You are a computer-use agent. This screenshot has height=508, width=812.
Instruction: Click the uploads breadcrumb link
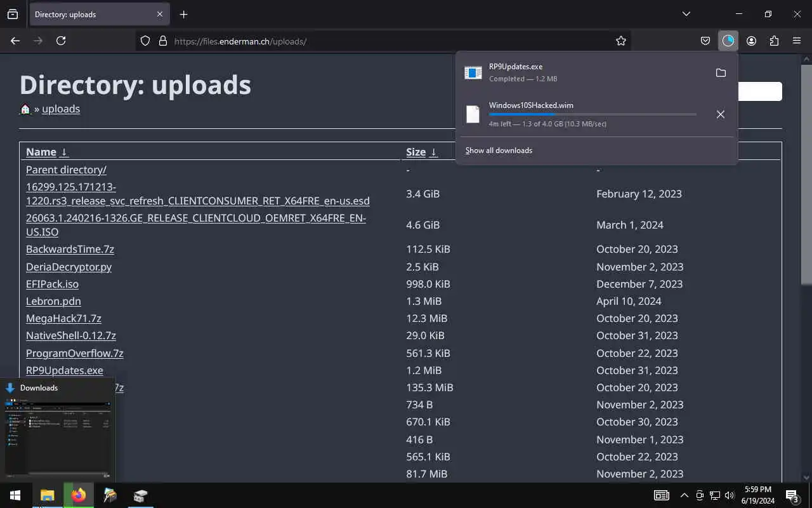click(x=61, y=109)
